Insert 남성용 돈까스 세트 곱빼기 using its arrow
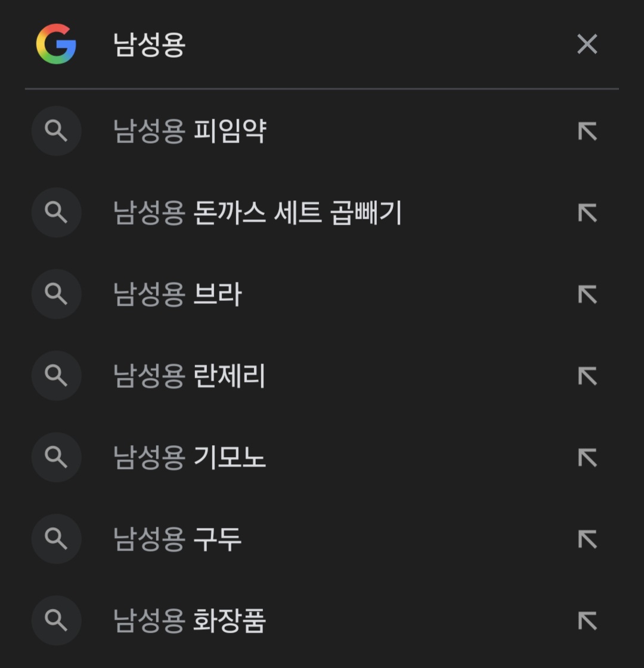 pyautogui.click(x=587, y=213)
